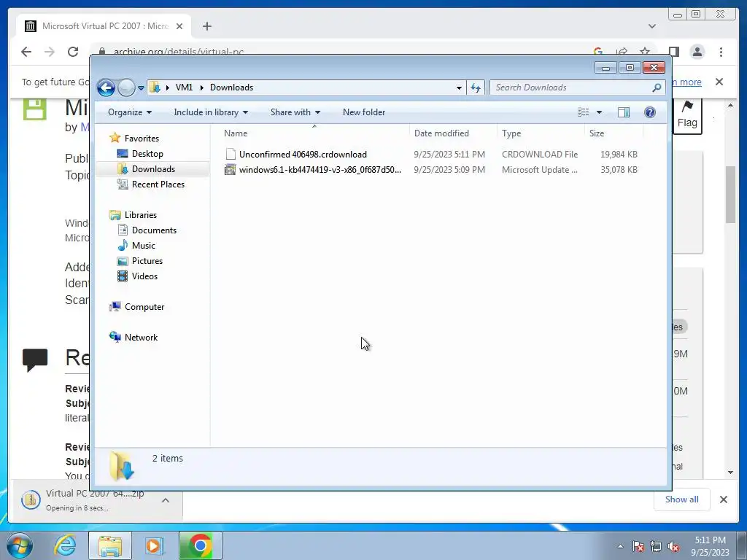Click the New folder button
Image resolution: width=747 pixels, height=560 pixels.
[364, 112]
